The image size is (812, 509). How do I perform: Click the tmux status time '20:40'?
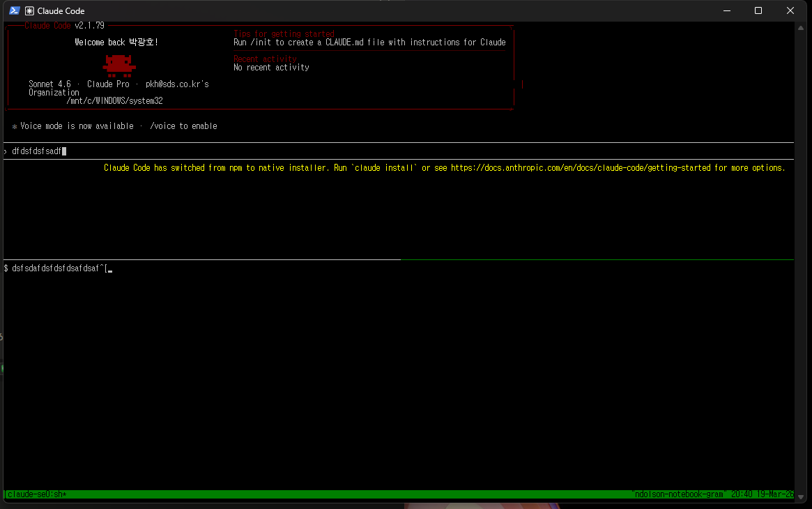tap(742, 494)
